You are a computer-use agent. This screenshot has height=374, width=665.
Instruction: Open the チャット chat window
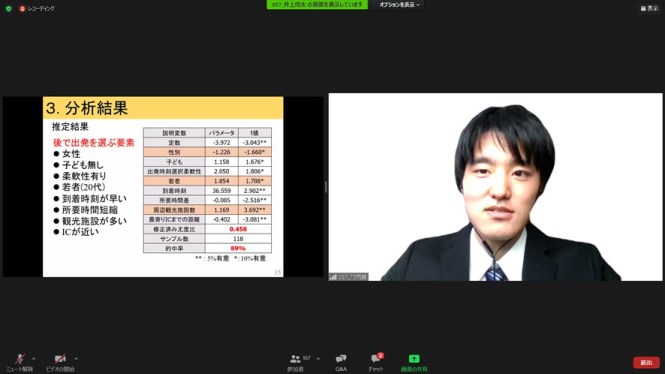click(375, 363)
